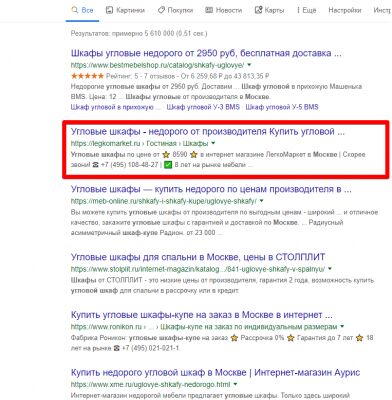Click the magnifier icon on the Все tab
The width and height of the screenshot is (392, 400).
point(75,10)
